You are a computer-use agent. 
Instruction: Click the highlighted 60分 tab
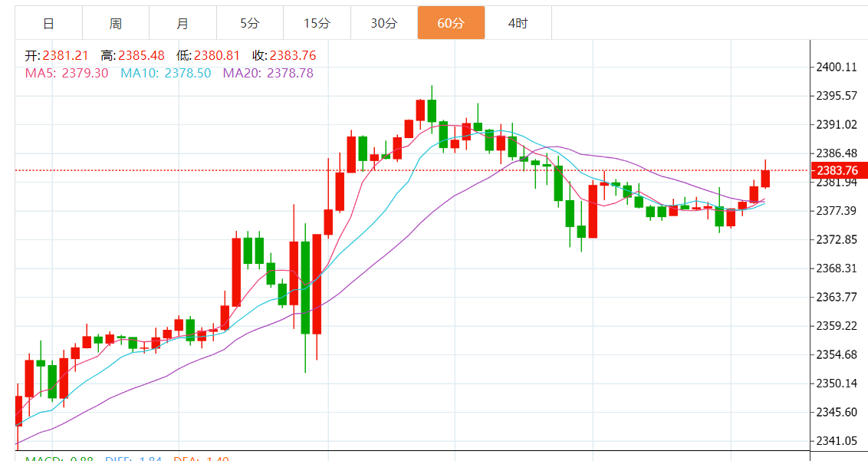(451, 23)
